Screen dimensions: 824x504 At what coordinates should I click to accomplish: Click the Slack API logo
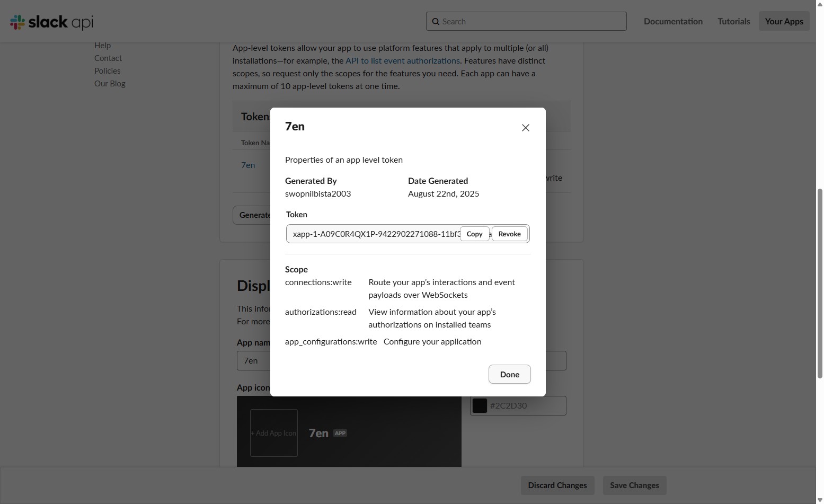click(51, 22)
